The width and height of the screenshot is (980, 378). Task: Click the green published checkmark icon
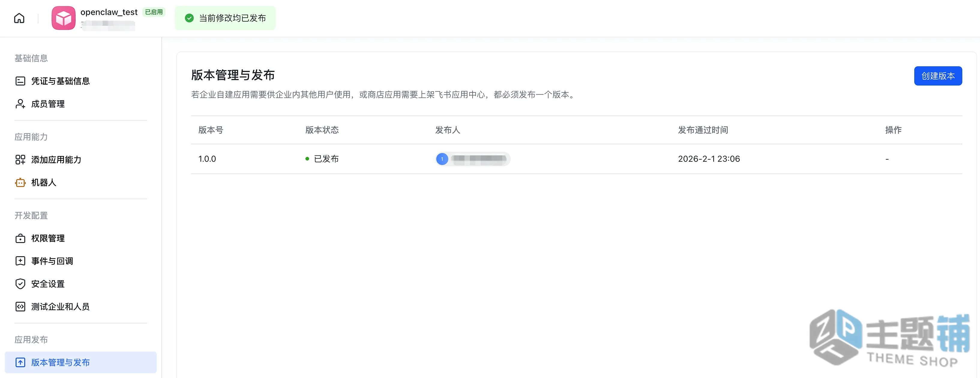(x=189, y=18)
